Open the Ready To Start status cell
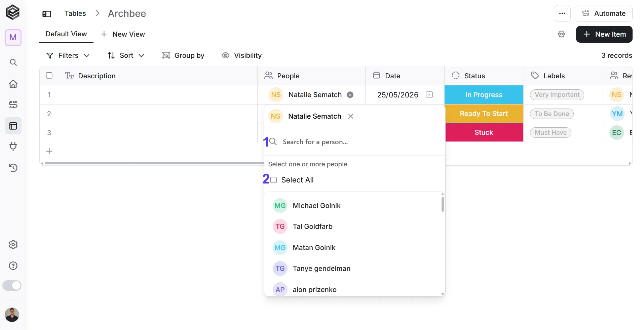The width and height of the screenshot is (644, 330). click(x=484, y=114)
